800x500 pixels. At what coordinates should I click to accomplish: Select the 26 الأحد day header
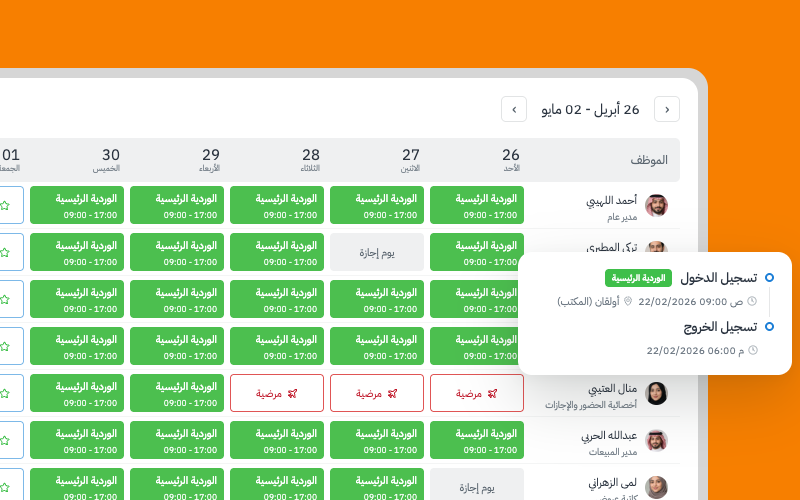(x=511, y=159)
